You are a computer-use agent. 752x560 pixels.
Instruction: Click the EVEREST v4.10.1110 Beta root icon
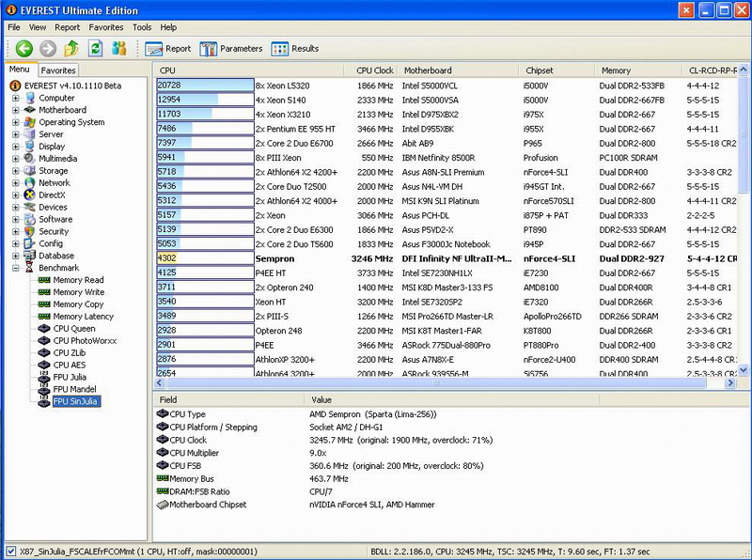[15, 86]
